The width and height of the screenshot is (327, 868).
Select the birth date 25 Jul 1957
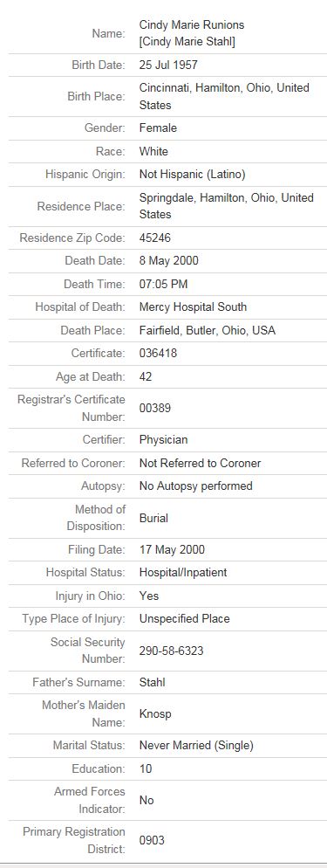point(168,65)
